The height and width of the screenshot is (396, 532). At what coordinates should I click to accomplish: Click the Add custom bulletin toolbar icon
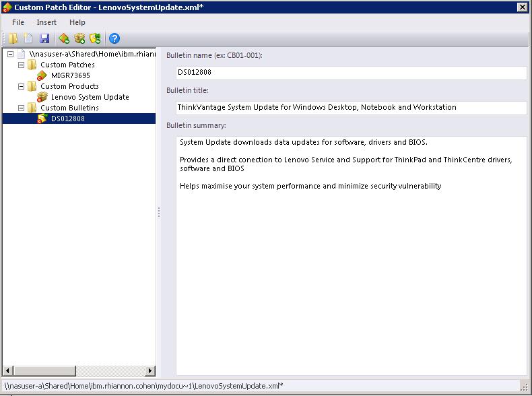[96, 38]
